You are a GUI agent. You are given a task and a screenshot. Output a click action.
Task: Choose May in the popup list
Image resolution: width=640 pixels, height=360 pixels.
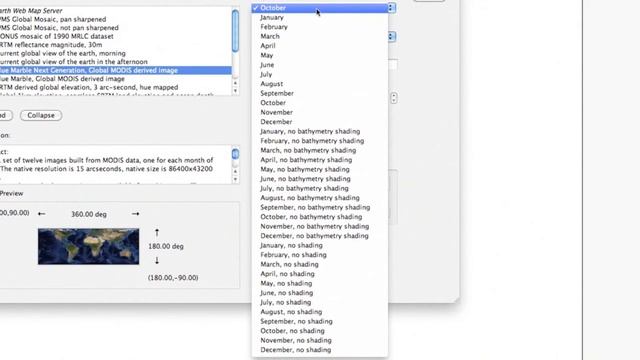pyautogui.click(x=320, y=55)
